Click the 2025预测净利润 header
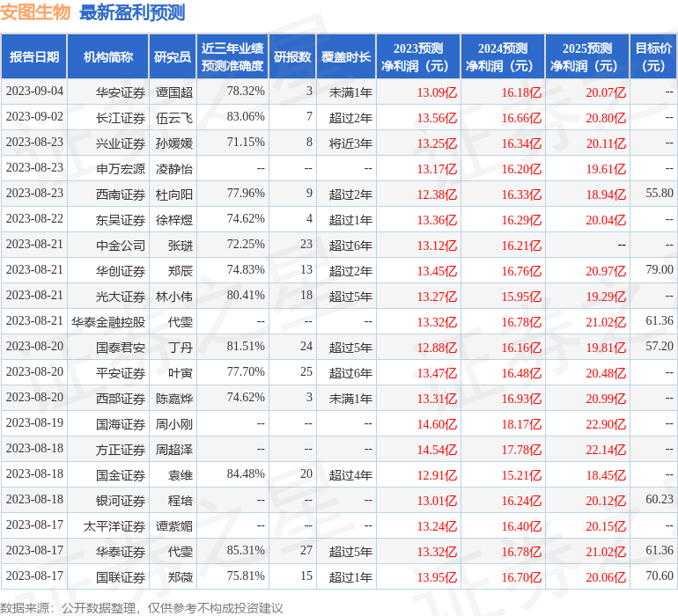 tap(587, 56)
